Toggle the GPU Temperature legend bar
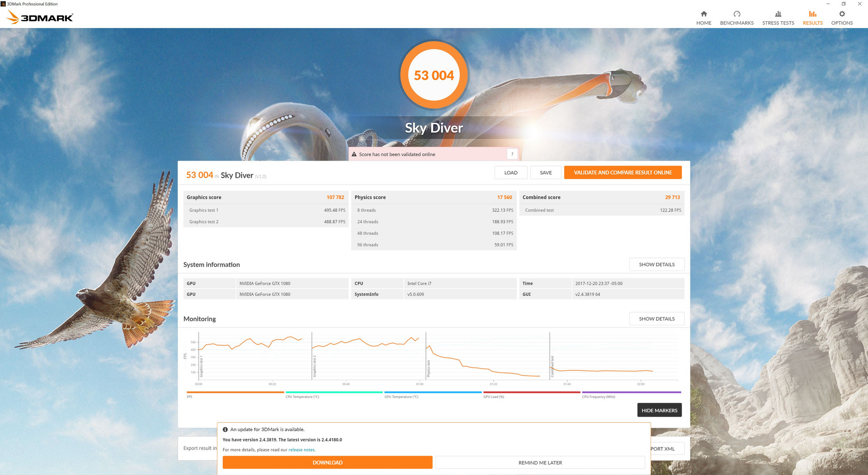Viewport: 868px width, 475px height. 433,392
